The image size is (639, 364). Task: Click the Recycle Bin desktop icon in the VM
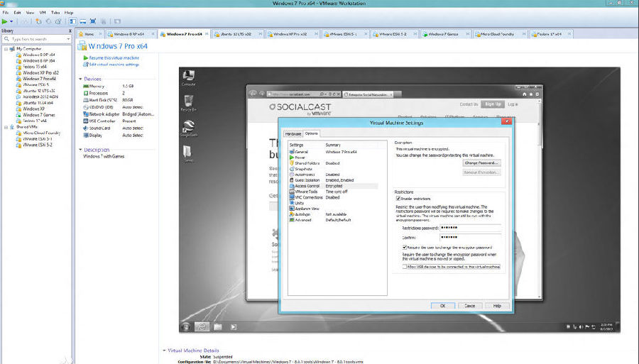(188, 103)
